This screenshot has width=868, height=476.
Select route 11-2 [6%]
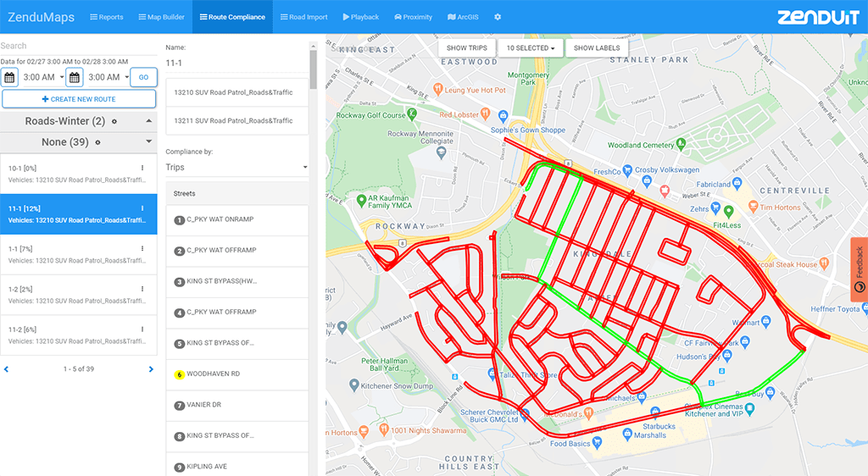(79, 335)
